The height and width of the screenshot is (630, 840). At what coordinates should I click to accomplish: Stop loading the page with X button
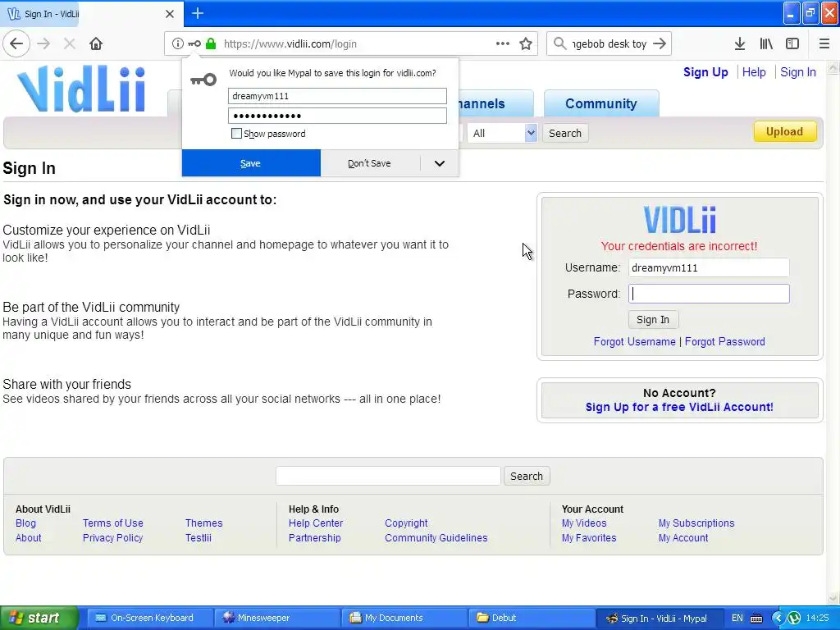pos(69,44)
